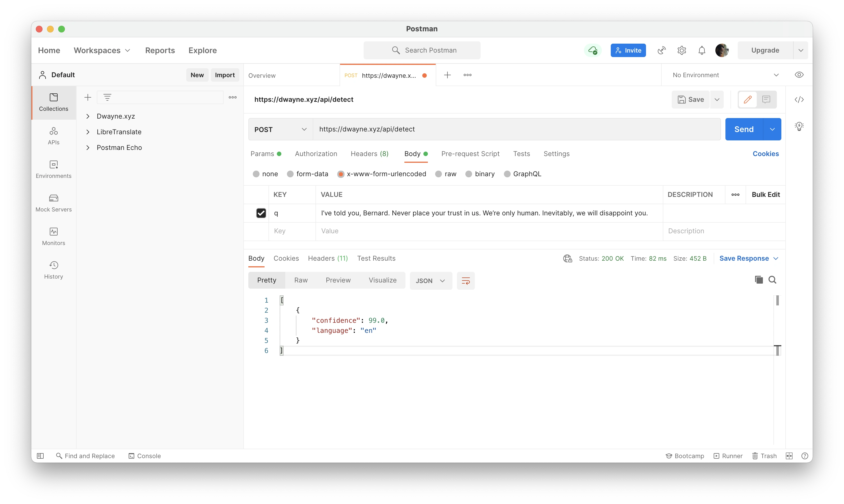Switch to the response Raw view
This screenshot has height=504, width=844.
tap(301, 280)
